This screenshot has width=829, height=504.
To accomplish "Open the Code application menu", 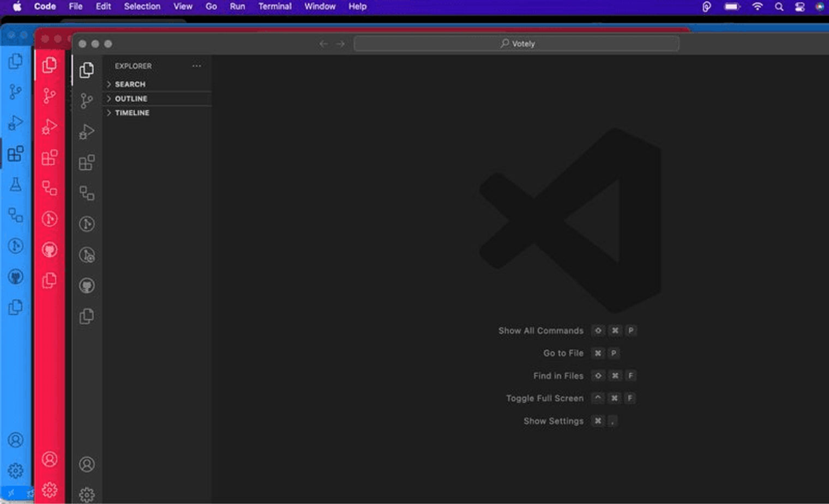I will tap(45, 7).
